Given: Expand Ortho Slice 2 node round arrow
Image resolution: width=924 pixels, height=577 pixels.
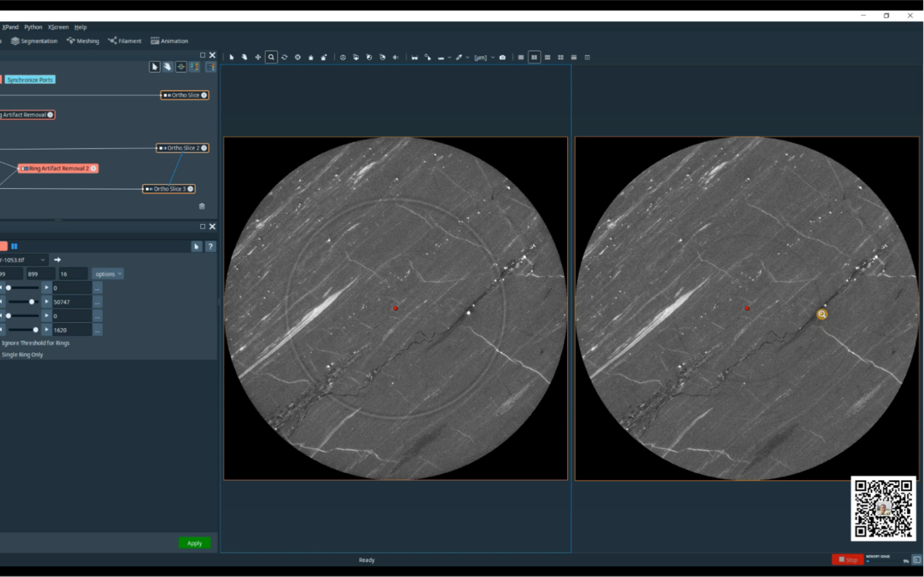Looking at the screenshot, I should 204,148.
